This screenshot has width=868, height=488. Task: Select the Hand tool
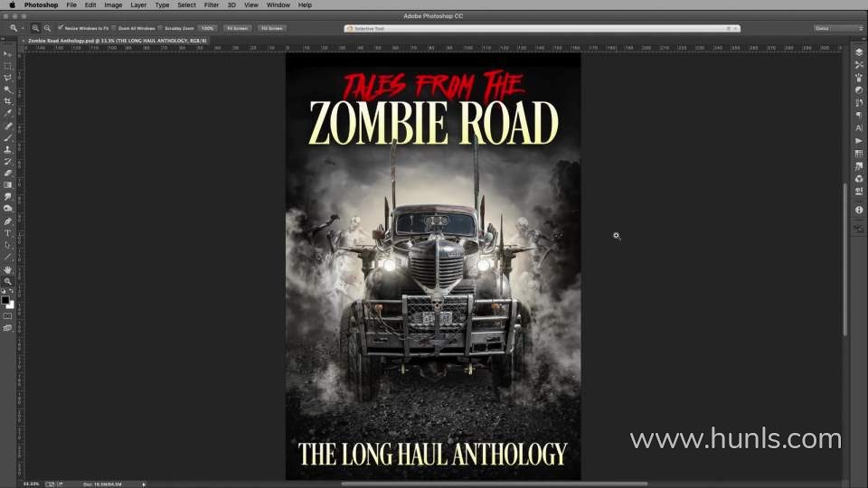[x=8, y=269]
